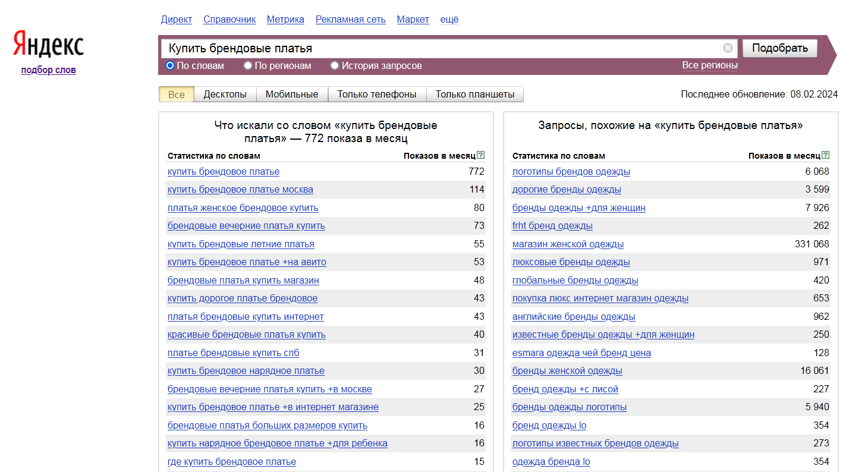
Task: Open query 'красивые брендовые платья купить'
Action: pos(247,335)
